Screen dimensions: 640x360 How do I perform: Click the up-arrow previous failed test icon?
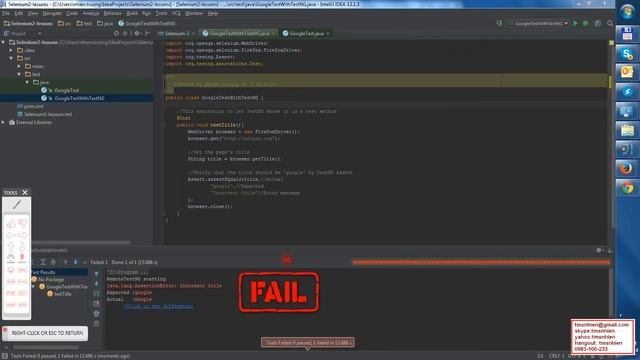pos(65,262)
